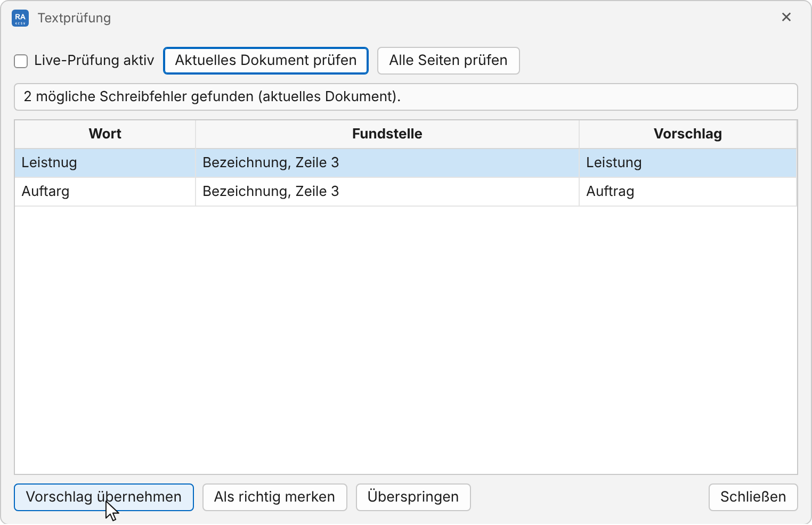Click Fundstelle cell in the Leistnug row
The image size is (812, 525).
(x=387, y=163)
